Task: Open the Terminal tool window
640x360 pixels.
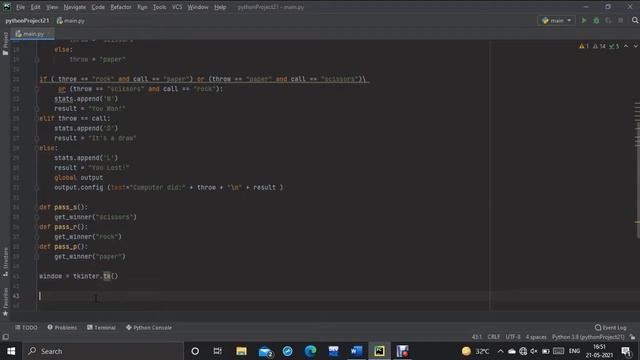Action: (101, 327)
